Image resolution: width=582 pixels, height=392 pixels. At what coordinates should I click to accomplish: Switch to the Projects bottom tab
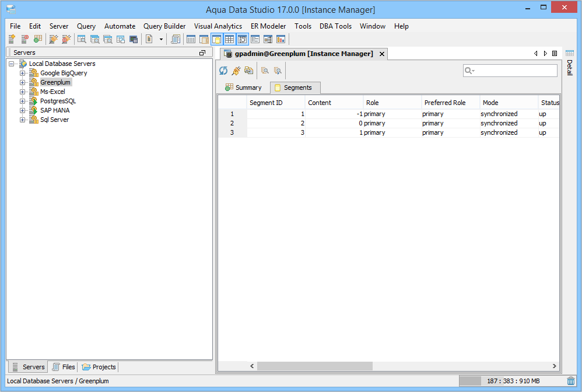point(99,367)
